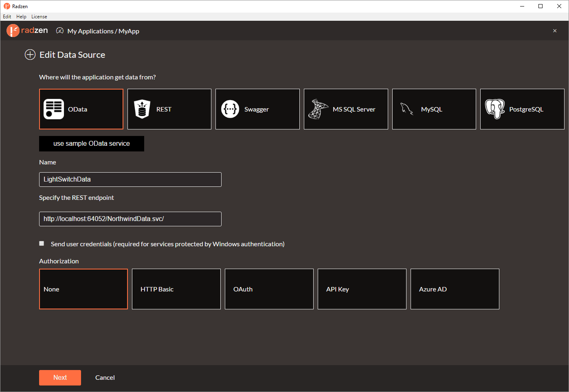This screenshot has height=392, width=569.
Task: Select Azure AD authorization option
Action: pyautogui.click(x=455, y=289)
